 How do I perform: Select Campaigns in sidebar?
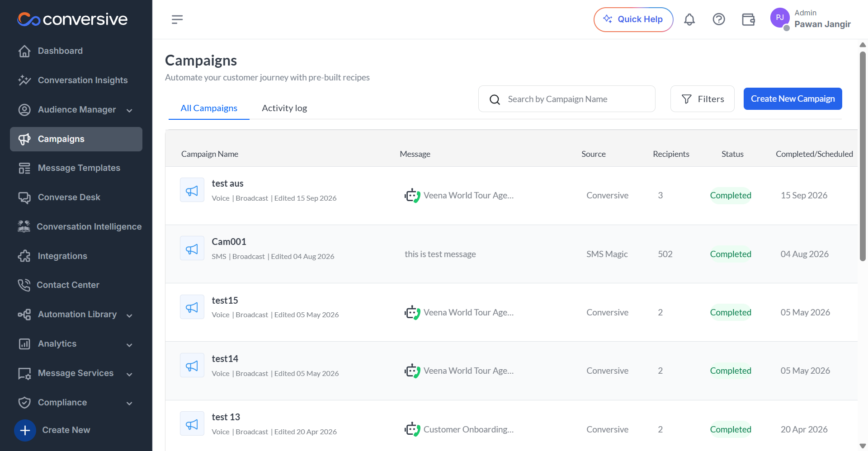pyautogui.click(x=76, y=139)
